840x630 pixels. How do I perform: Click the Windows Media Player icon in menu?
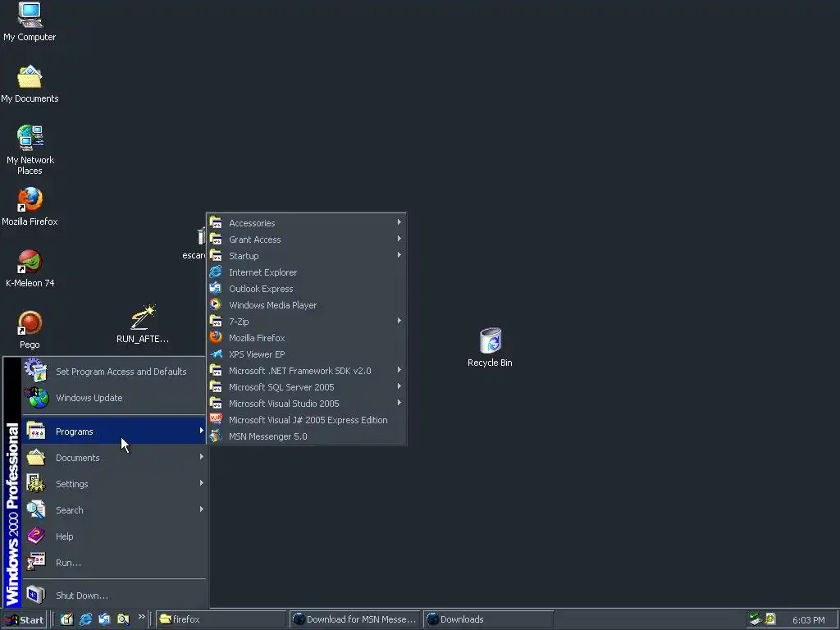(216, 305)
